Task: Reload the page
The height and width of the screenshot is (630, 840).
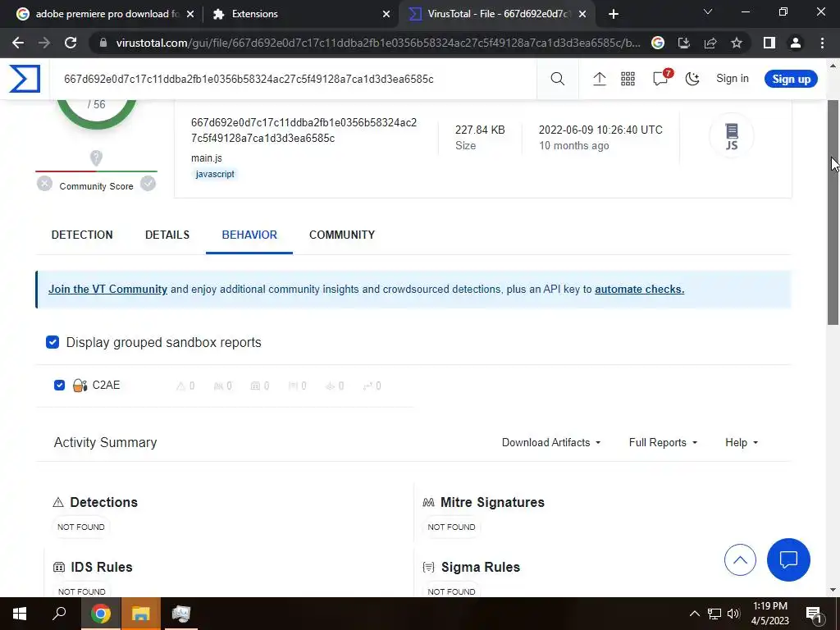Action: coord(71,43)
